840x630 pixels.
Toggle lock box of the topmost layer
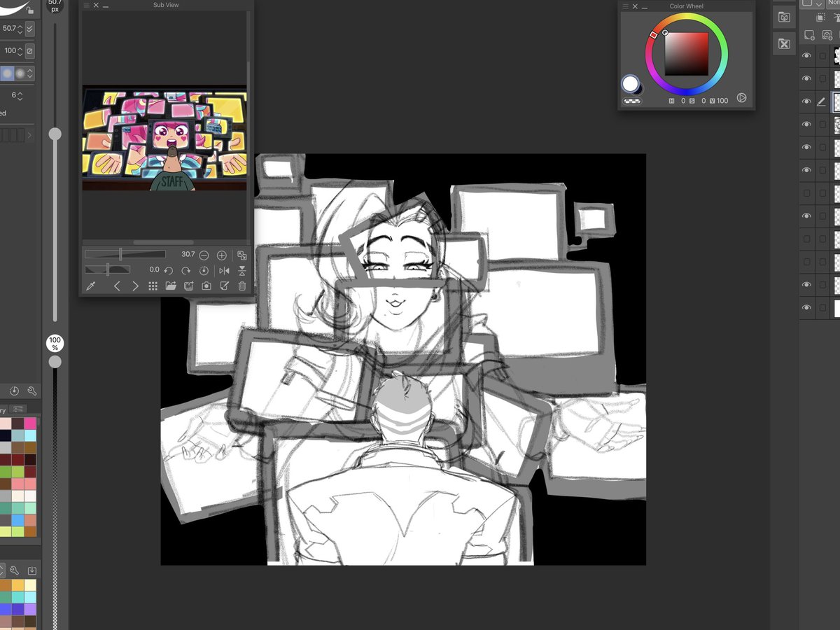(822, 55)
